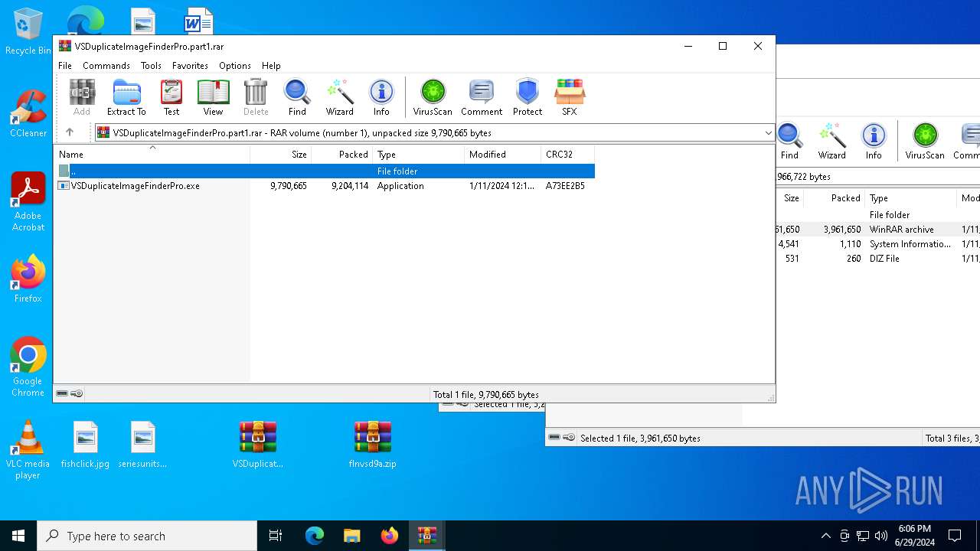Viewport: 980px width, 551px height.
Task: Click the packed size 9,204,114 cell
Action: tap(350, 186)
